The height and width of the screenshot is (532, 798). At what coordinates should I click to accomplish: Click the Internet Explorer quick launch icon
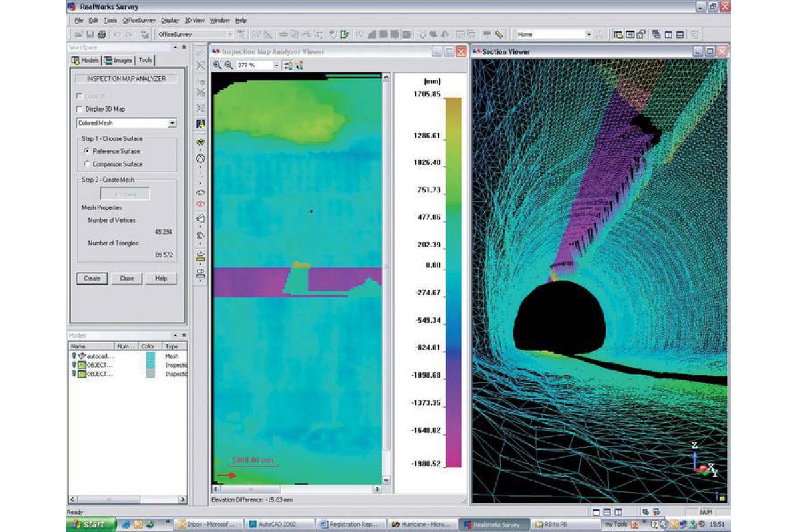pos(126,525)
